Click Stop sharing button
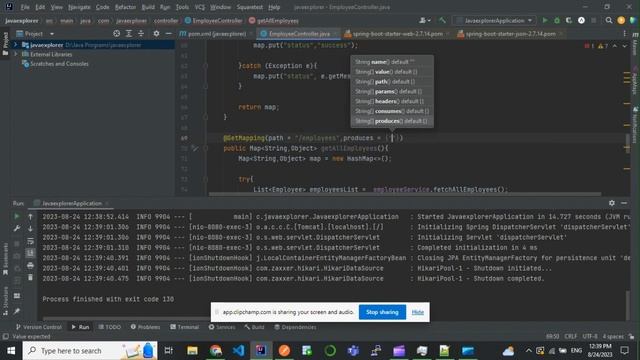 [x=382, y=312]
